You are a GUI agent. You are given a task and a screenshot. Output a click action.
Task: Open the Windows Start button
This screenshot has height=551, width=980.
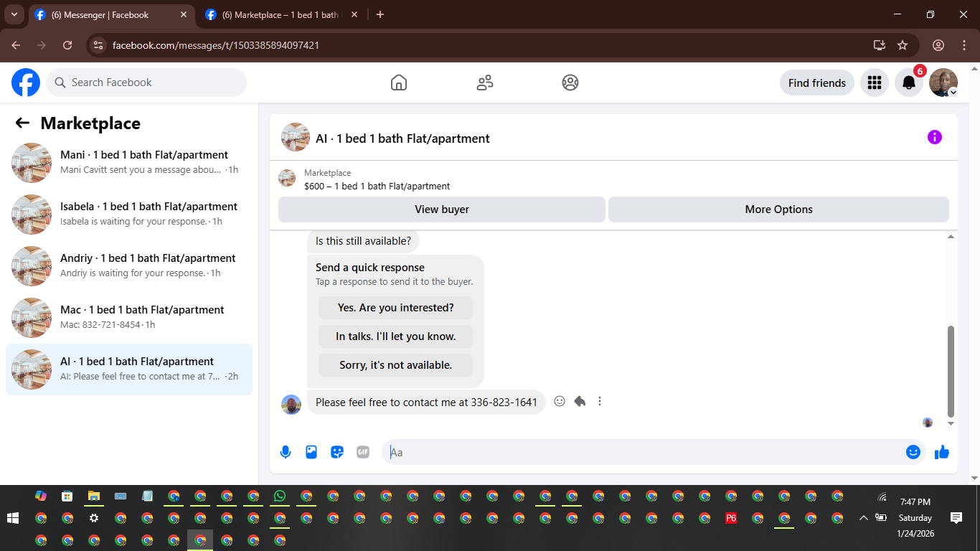12,518
